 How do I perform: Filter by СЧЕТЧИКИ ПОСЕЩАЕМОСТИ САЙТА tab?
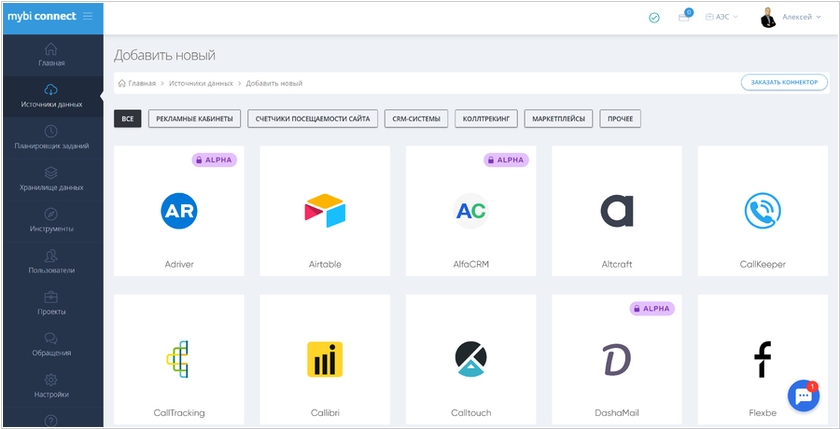tap(313, 119)
